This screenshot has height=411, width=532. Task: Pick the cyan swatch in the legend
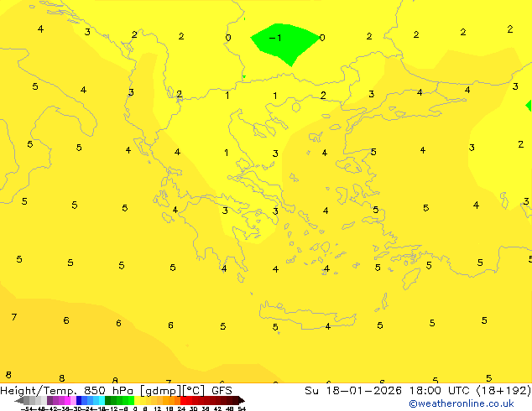click(102, 401)
